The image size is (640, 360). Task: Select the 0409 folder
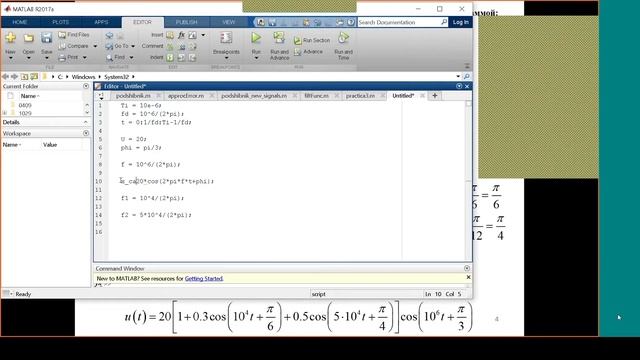click(25, 105)
